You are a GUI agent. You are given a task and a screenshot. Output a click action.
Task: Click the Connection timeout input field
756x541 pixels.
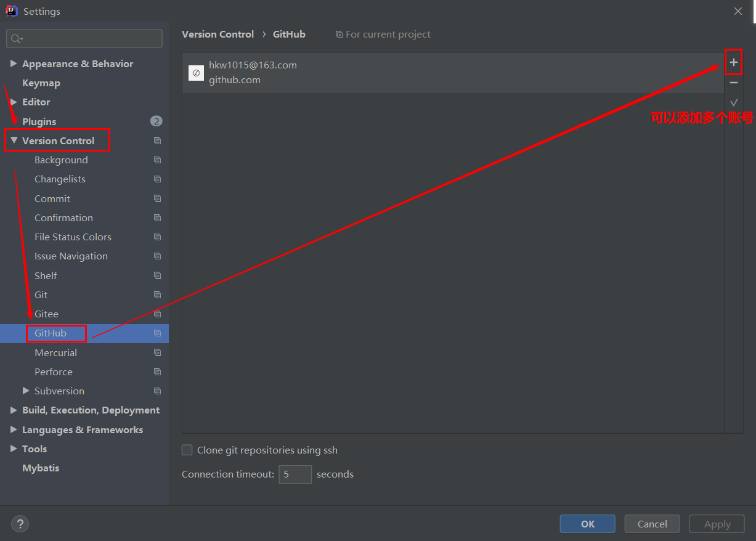(295, 474)
